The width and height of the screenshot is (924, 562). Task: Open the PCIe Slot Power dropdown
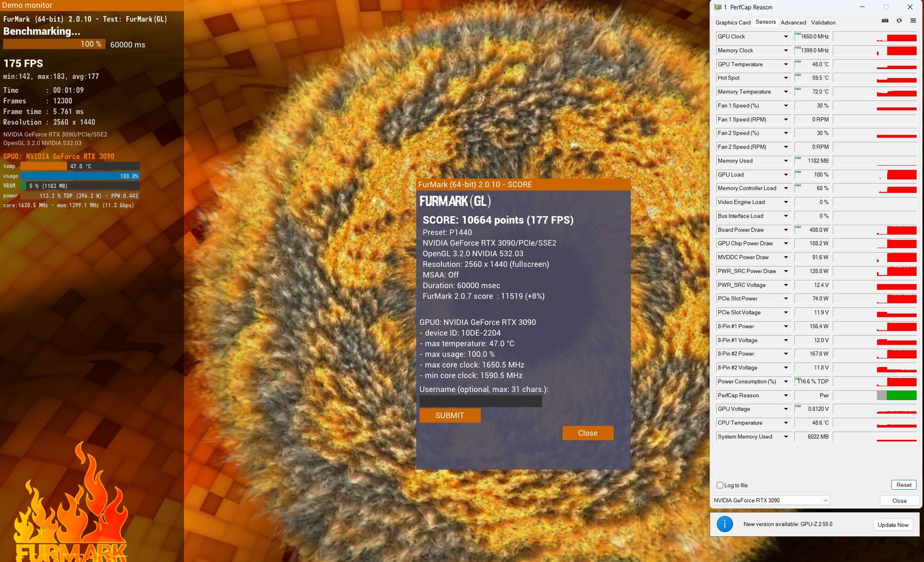point(786,299)
